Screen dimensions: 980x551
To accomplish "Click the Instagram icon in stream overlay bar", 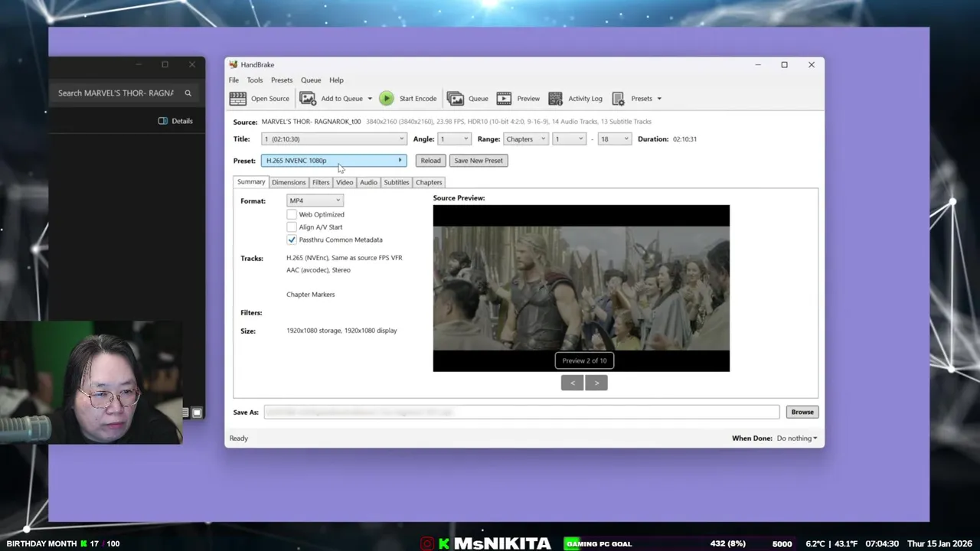I will 427,544.
